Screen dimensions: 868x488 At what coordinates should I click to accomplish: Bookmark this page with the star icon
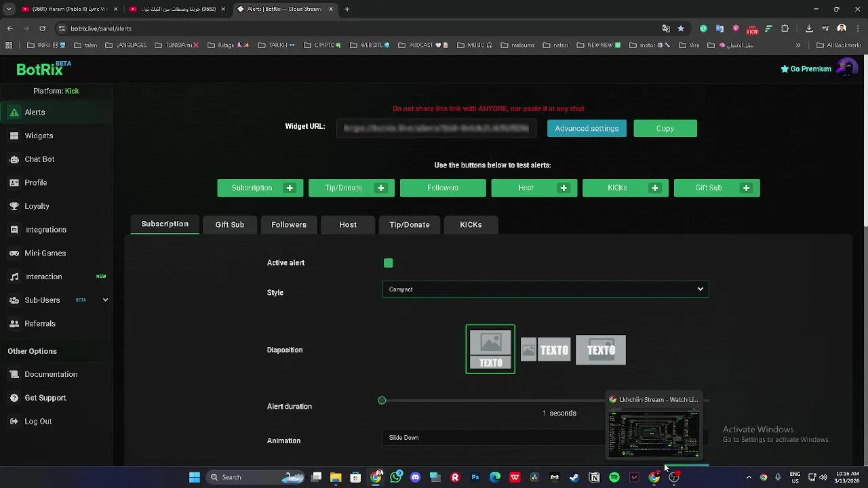681,28
